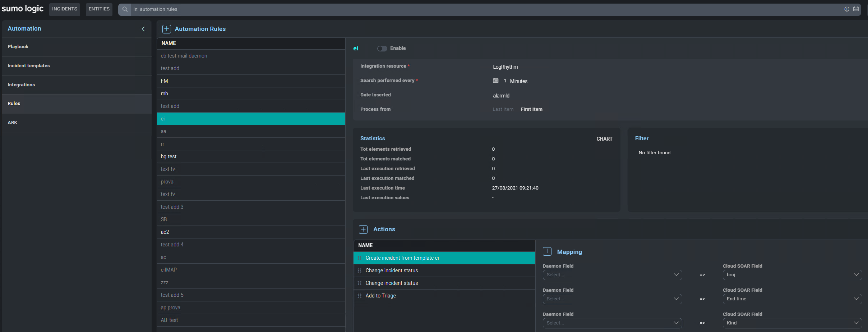868x332 pixels.
Task: Select Last Item for Process from
Action: [x=503, y=109]
